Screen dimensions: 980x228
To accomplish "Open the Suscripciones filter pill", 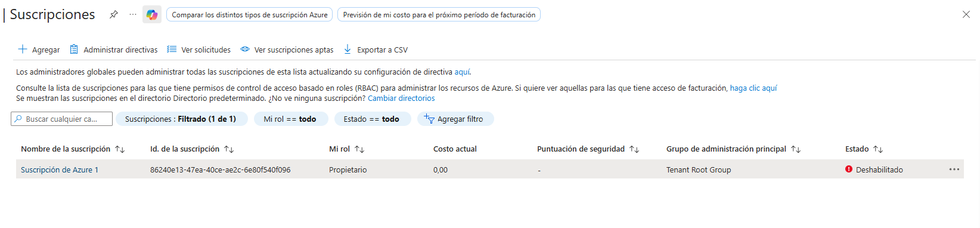I will coord(181,119).
